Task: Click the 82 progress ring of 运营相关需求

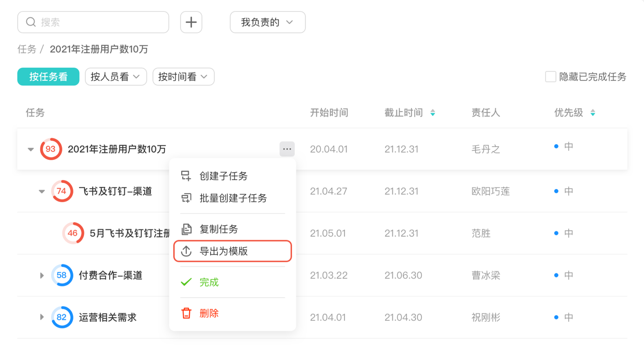Action: (x=62, y=317)
